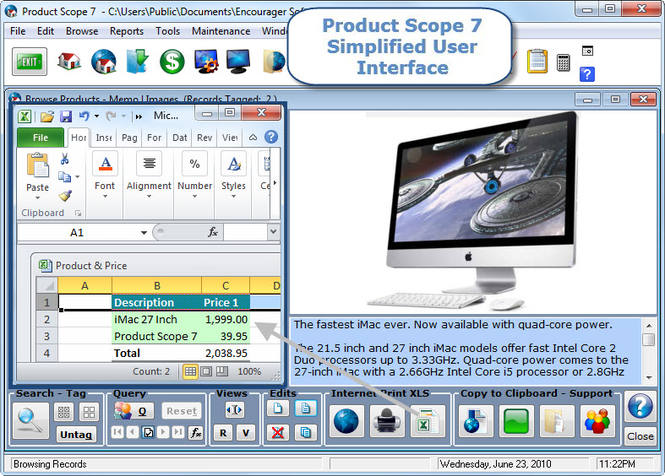The image size is (665, 476).
Task: Open the Reports menu
Action: [126, 31]
